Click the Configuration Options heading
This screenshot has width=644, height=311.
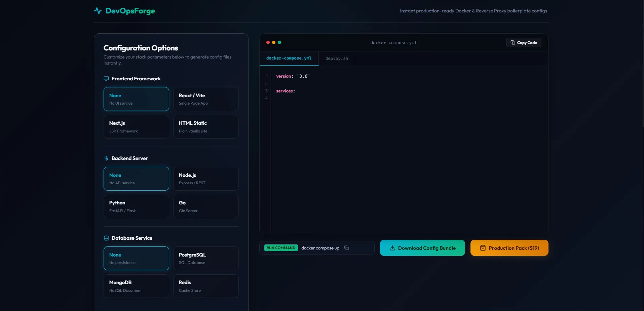tap(141, 48)
